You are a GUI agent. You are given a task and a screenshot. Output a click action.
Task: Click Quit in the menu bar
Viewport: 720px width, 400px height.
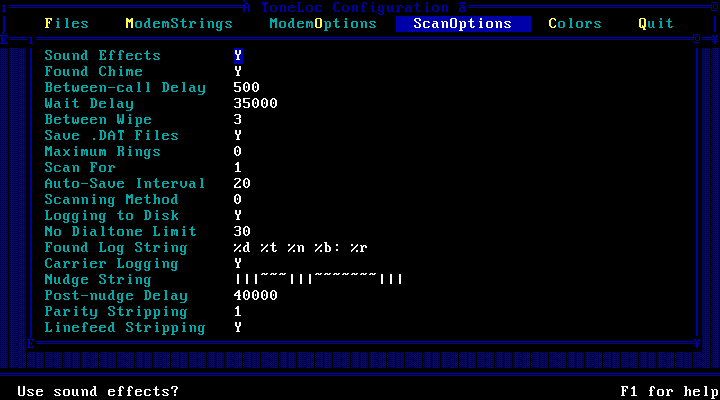tap(655, 23)
